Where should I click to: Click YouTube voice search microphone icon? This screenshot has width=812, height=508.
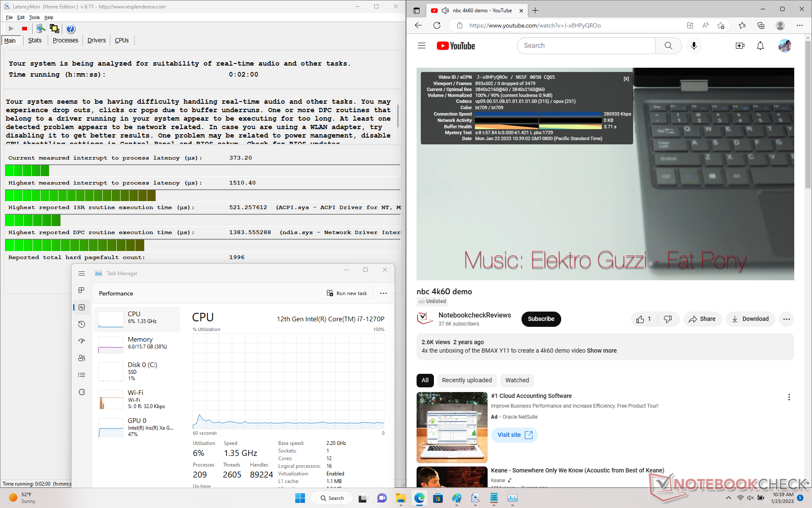pos(694,46)
